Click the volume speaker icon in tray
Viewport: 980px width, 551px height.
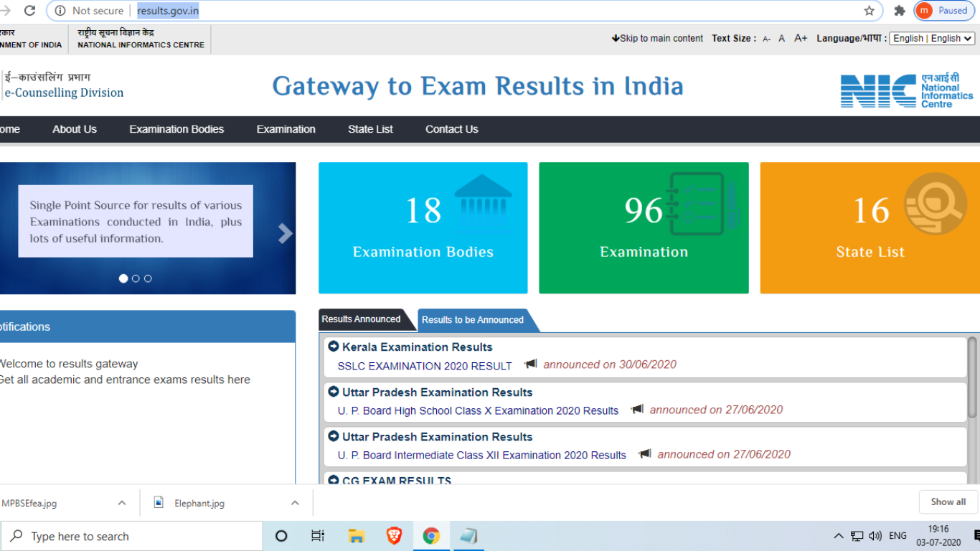pos(875,536)
